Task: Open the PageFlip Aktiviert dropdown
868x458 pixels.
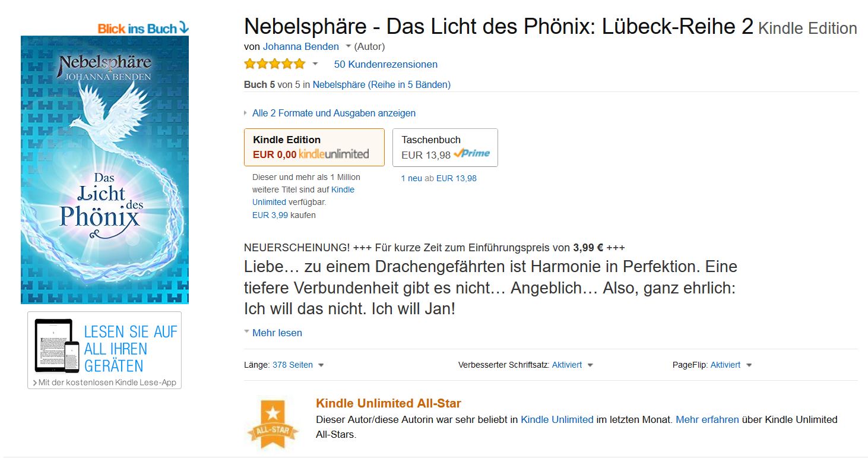Action: pyautogui.click(x=749, y=365)
